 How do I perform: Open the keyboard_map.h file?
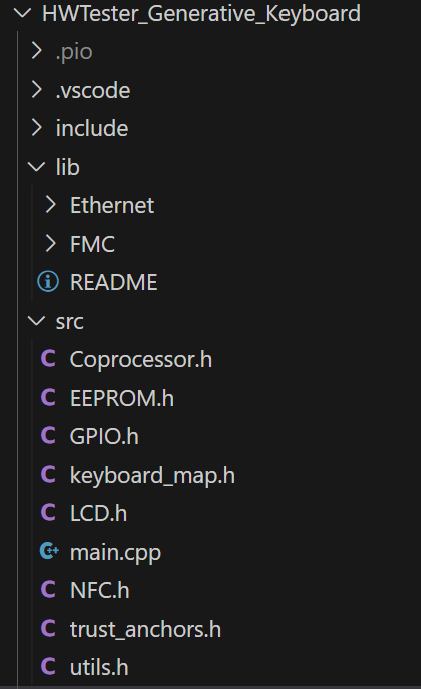point(152,475)
